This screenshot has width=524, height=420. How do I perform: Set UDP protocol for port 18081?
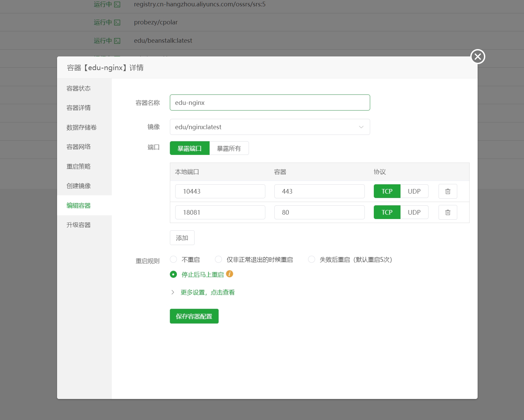414,212
